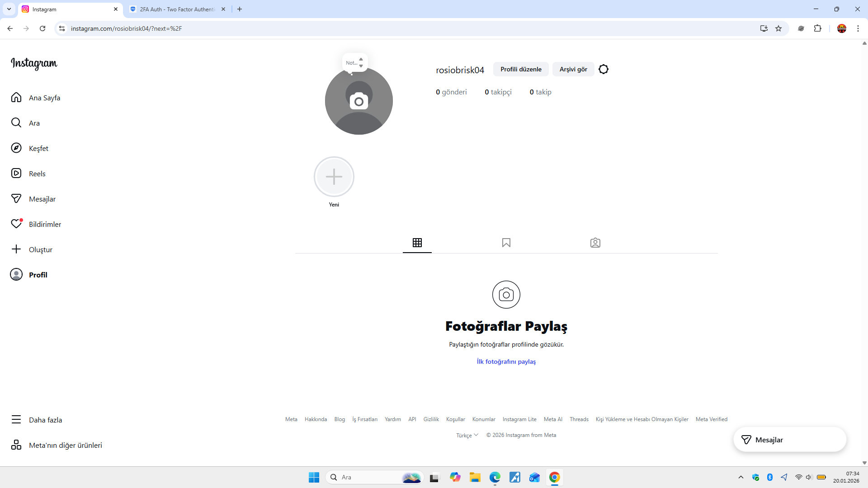The image size is (868, 488).
Task: Bookmark this page with the star icon
Action: (x=778, y=28)
